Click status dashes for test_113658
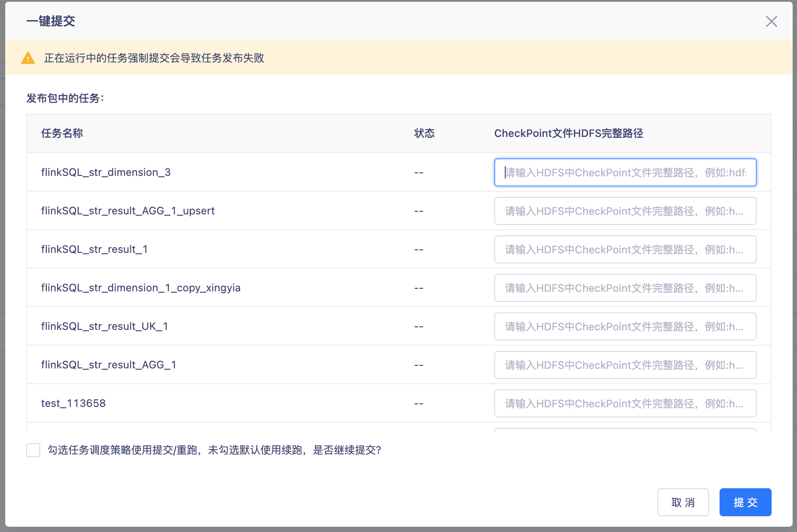The image size is (797, 532). click(x=419, y=404)
